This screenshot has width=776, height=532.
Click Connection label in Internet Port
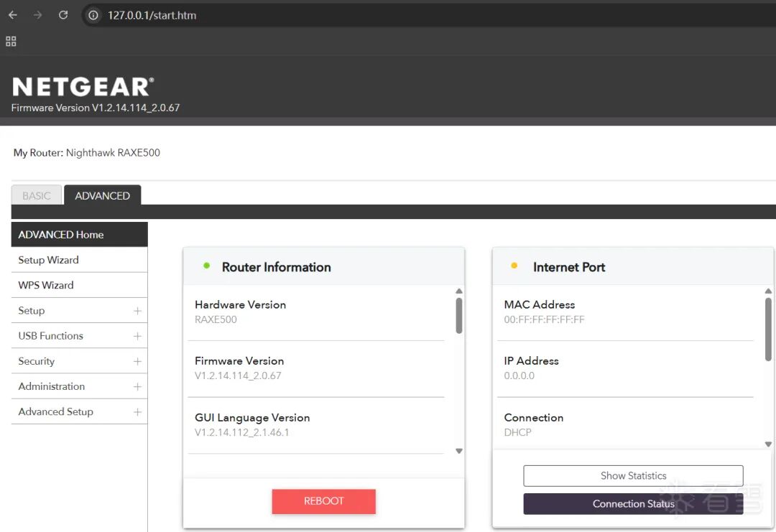(533, 417)
